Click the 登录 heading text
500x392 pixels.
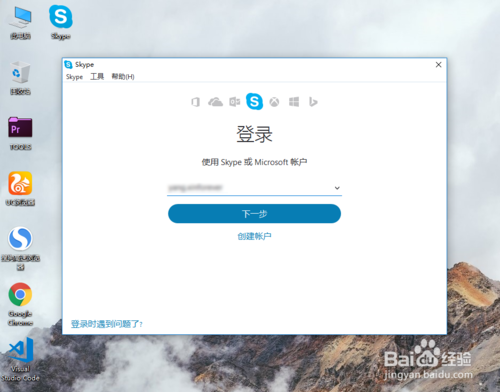click(254, 134)
